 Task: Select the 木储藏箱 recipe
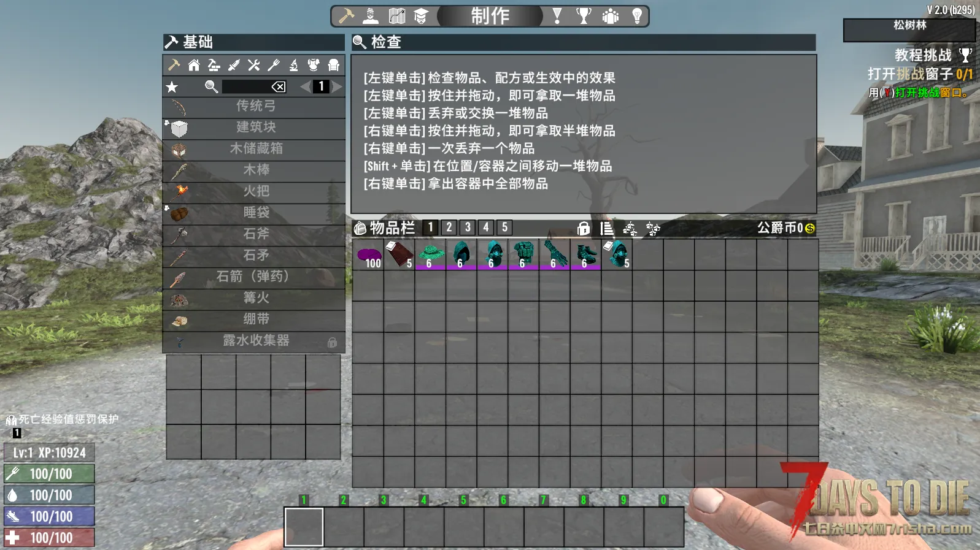coord(254,149)
